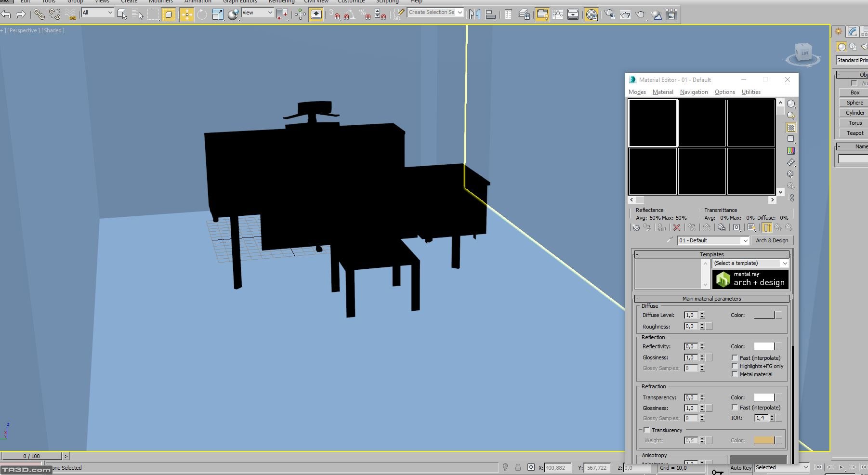Select the first material sample slot
Image resolution: width=868 pixels, height=475 pixels.
click(x=653, y=123)
